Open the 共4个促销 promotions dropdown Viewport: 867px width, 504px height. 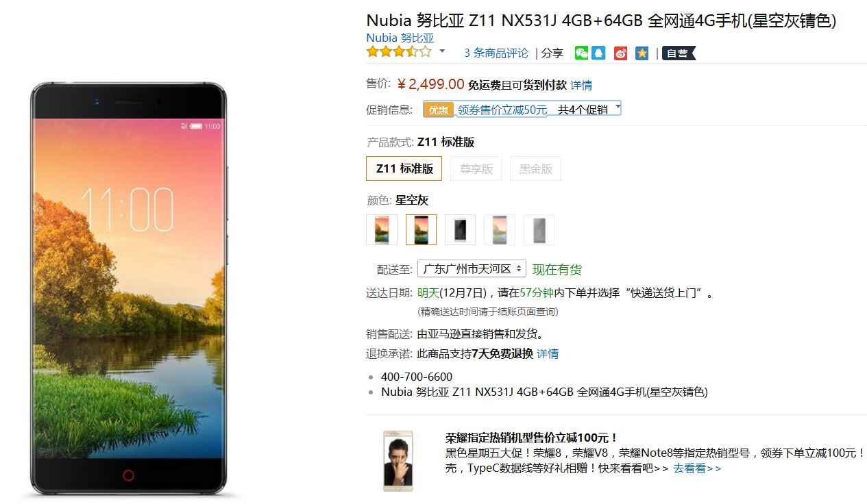589,109
